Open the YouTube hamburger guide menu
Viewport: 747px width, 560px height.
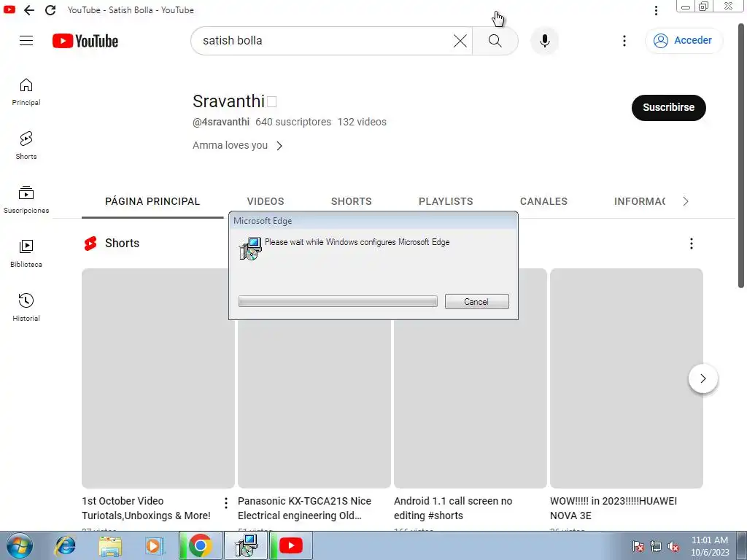(26, 41)
